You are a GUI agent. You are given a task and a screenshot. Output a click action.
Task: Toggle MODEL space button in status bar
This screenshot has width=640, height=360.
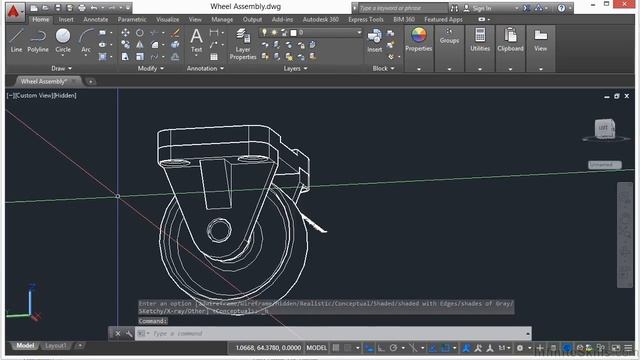tap(316, 348)
